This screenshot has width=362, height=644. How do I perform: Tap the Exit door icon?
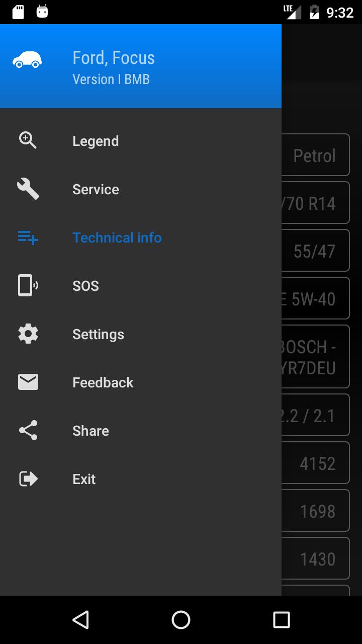coord(28,479)
